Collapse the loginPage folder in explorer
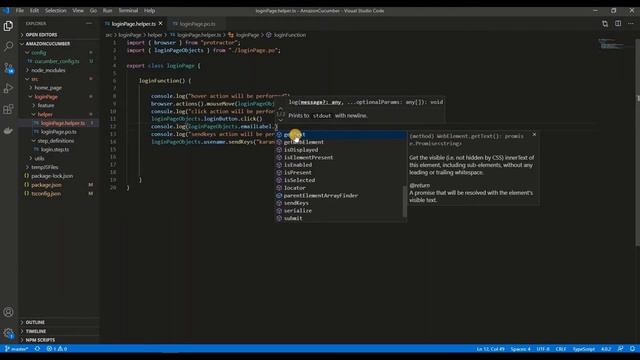 [x=46, y=97]
